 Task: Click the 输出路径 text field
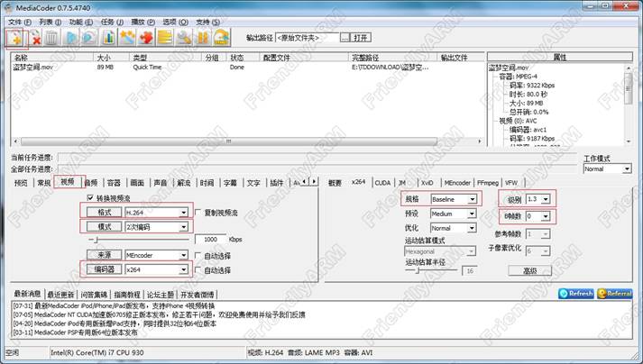click(x=308, y=38)
